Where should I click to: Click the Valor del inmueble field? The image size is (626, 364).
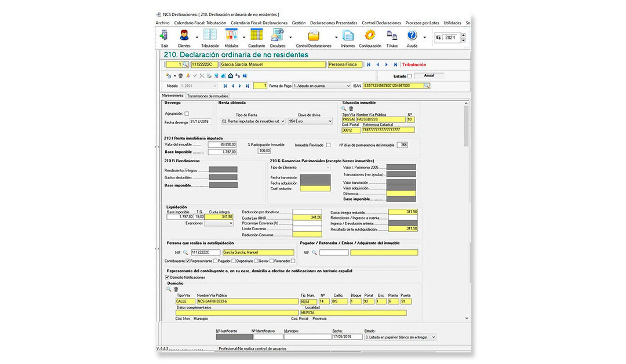coord(223,144)
